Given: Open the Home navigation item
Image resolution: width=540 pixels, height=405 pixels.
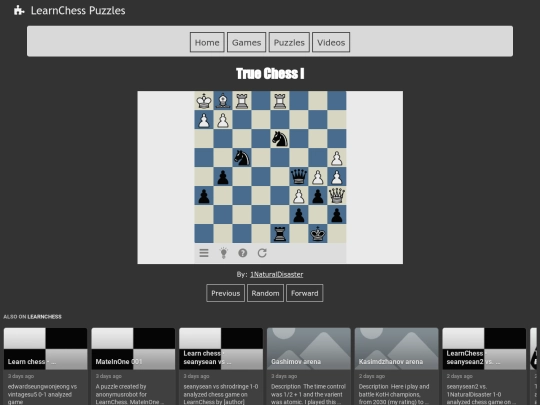Looking at the screenshot, I should click(x=207, y=42).
